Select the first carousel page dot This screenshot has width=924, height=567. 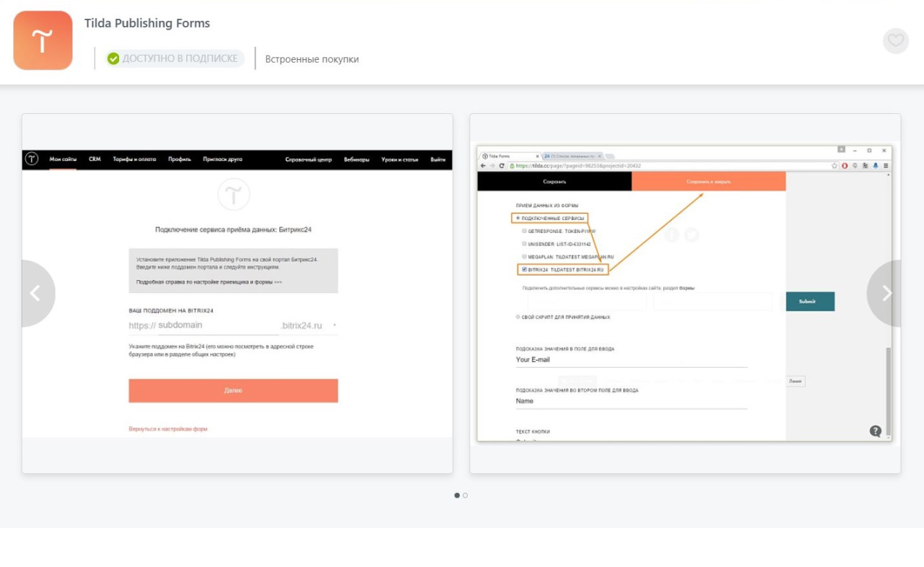pos(457,496)
